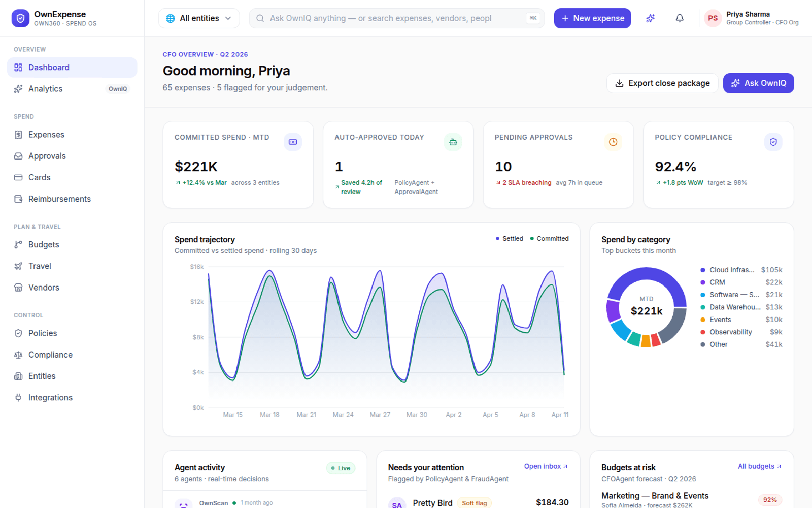This screenshot has height=508, width=812.
Task: Click the 92% budget risk badge
Action: coord(770,500)
